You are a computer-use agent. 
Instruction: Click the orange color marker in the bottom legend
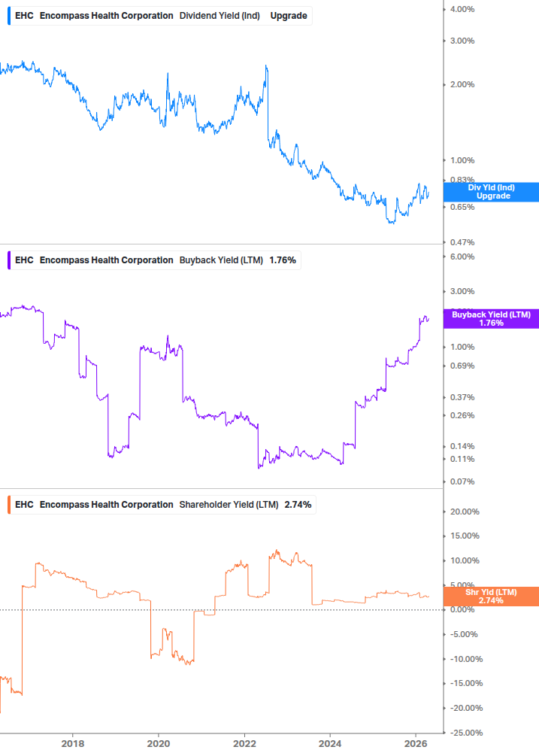pyautogui.click(x=8, y=504)
